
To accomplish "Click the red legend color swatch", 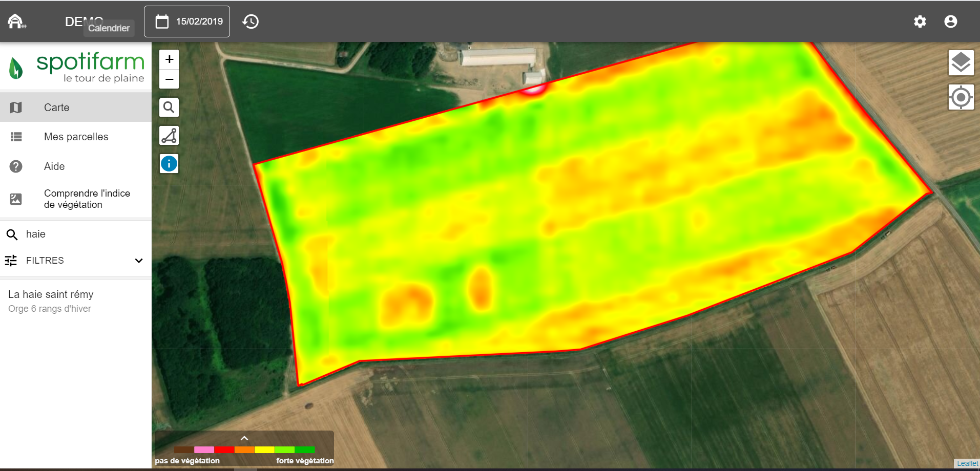I will (x=224, y=449).
